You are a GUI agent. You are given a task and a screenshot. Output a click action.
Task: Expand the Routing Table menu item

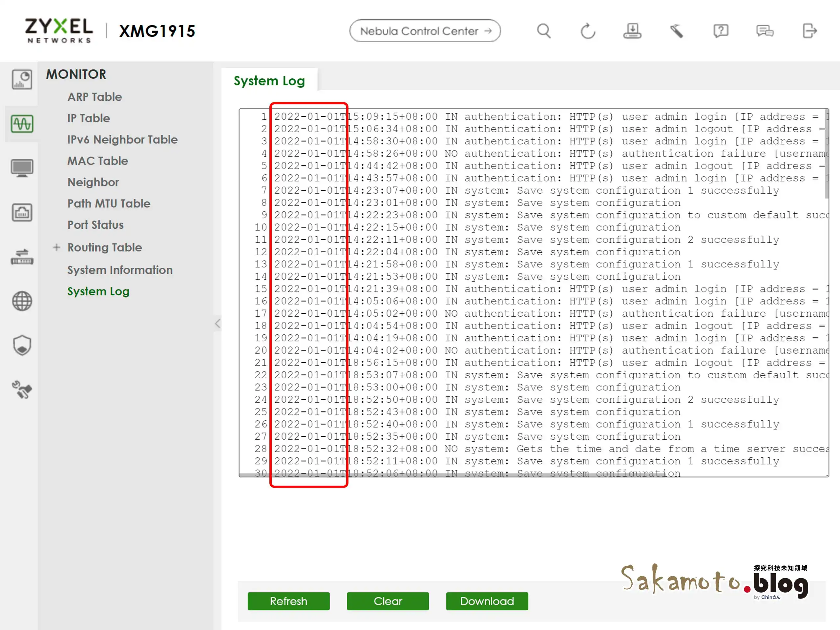(56, 248)
